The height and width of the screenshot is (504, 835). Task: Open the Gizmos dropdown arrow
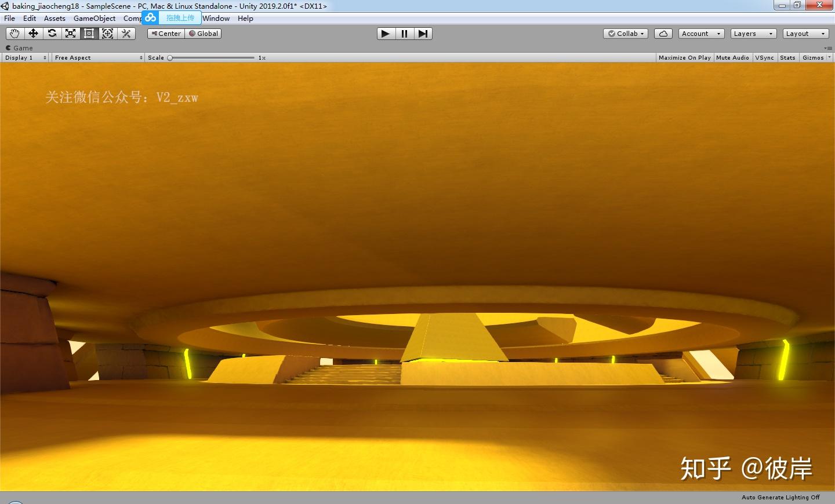coord(829,57)
